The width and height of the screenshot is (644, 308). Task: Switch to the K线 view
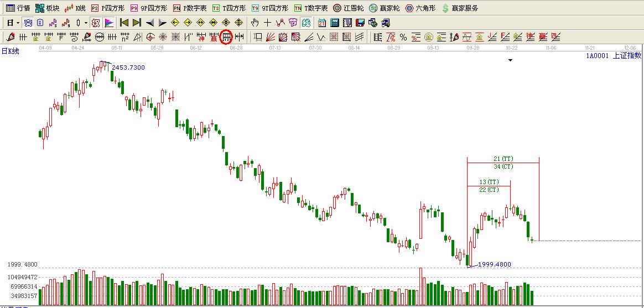tap(75, 8)
